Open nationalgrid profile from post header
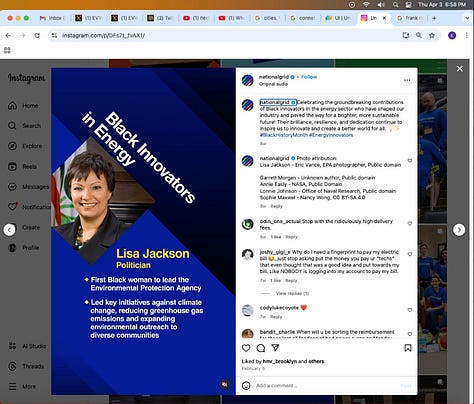474x404 pixels. pyautogui.click(x=274, y=77)
